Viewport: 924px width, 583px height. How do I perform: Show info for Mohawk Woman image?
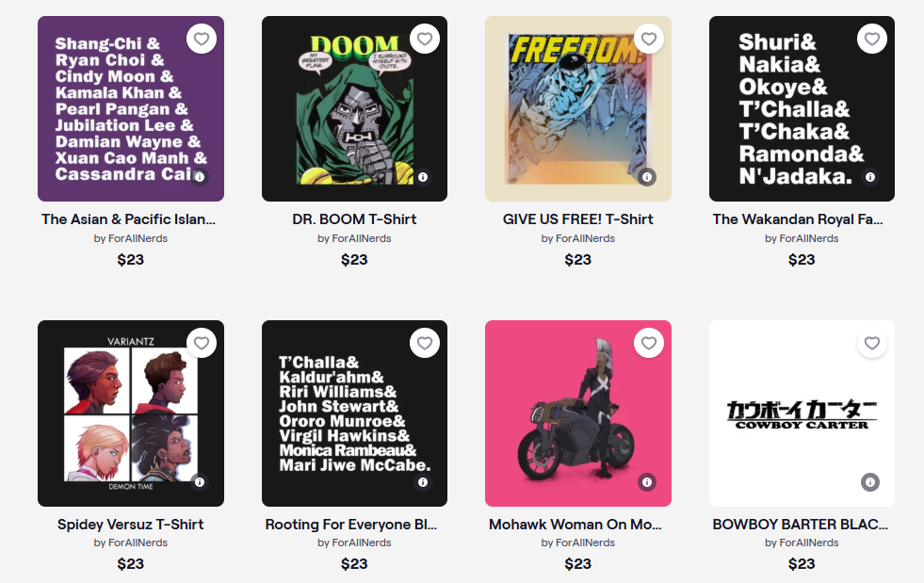647,481
